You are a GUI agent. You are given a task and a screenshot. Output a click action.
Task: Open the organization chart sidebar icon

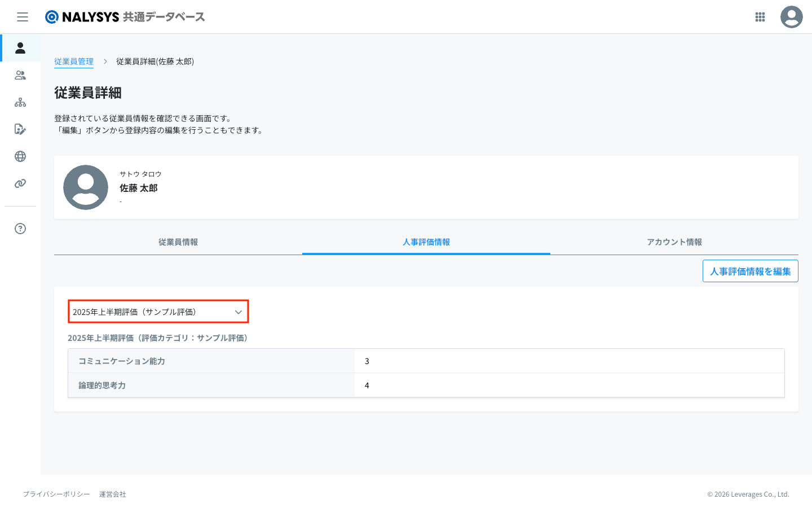(x=20, y=102)
